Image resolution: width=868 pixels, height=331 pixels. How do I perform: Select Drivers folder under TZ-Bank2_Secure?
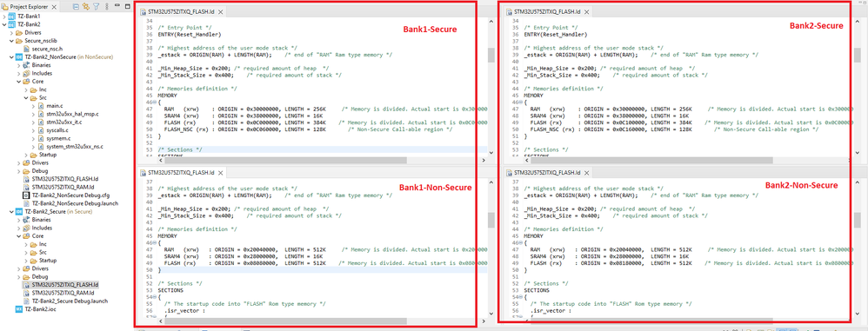click(x=40, y=268)
